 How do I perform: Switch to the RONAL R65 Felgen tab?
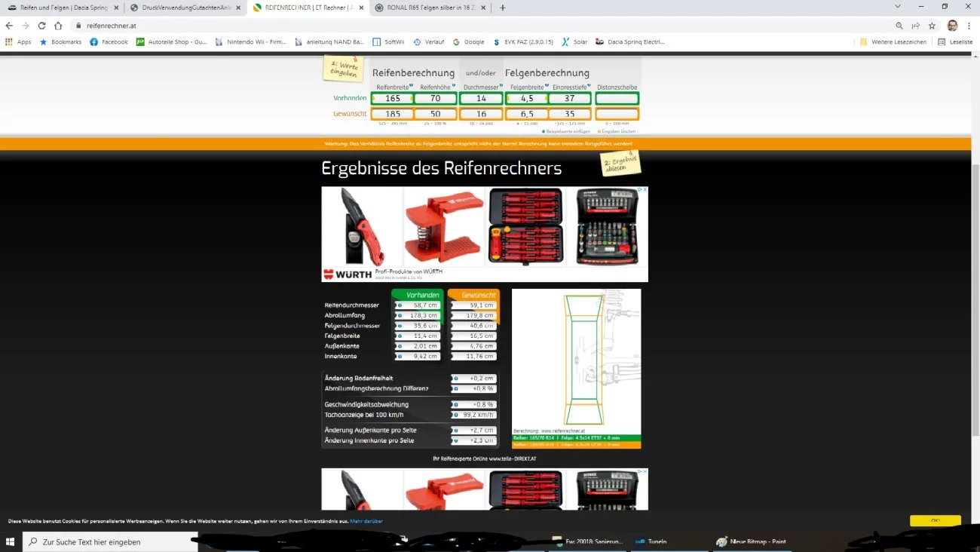pyautogui.click(x=427, y=8)
